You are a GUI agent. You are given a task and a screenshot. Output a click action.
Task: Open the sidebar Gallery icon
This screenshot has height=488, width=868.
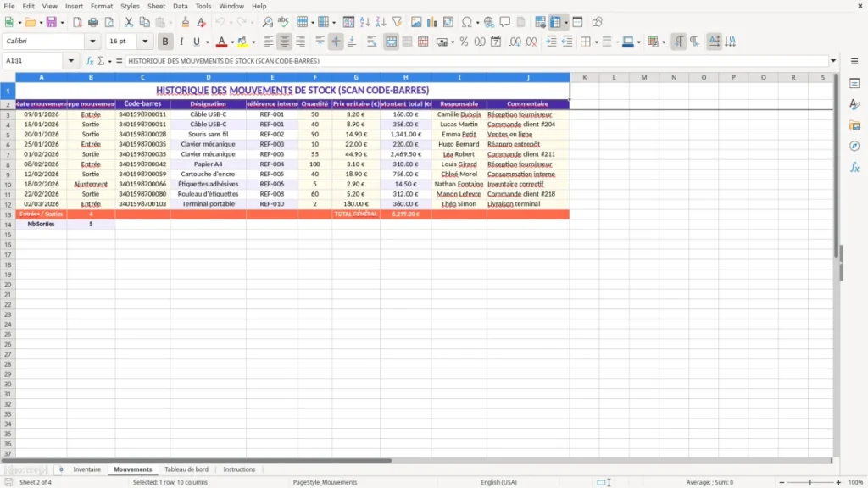(x=854, y=125)
